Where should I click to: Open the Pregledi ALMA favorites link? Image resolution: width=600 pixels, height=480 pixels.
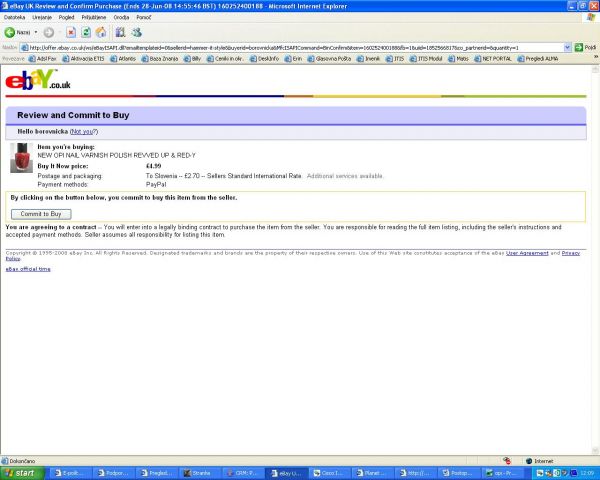click(x=538, y=59)
